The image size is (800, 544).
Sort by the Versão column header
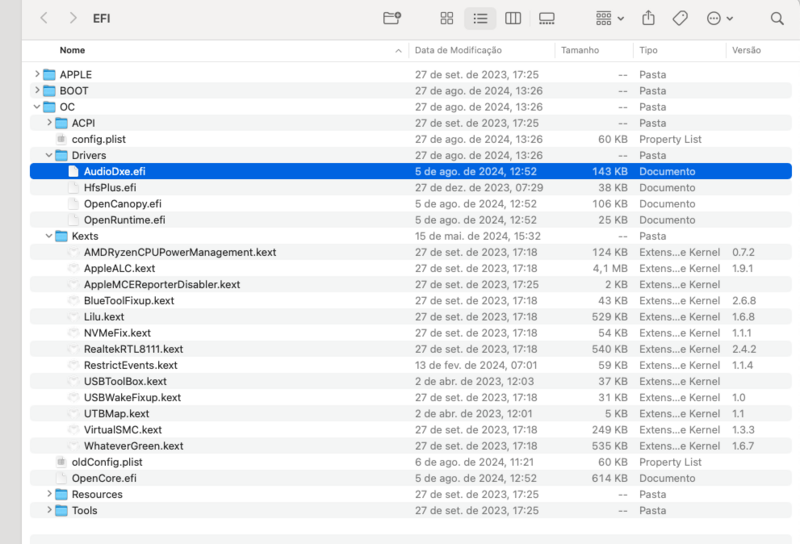point(746,50)
